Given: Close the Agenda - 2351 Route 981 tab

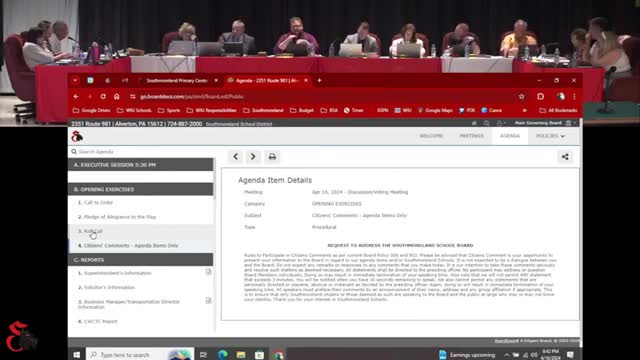Looking at the screenshot, I should 306,80.
